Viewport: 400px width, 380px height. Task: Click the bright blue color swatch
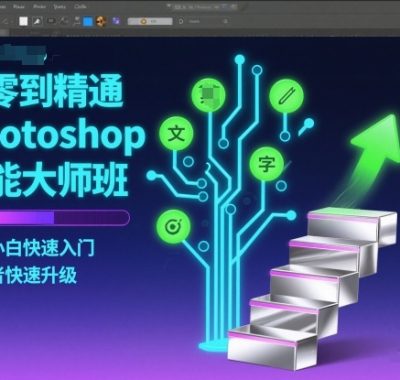(88, 21)
